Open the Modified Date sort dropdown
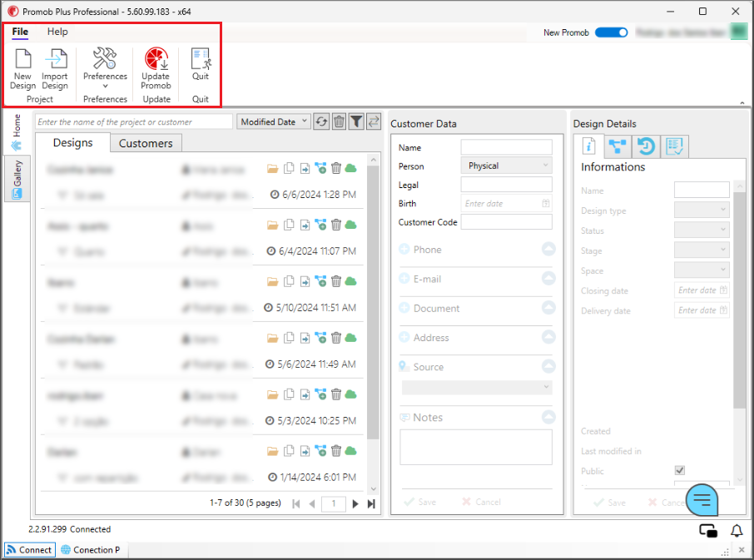 click(x=274, y=121)
